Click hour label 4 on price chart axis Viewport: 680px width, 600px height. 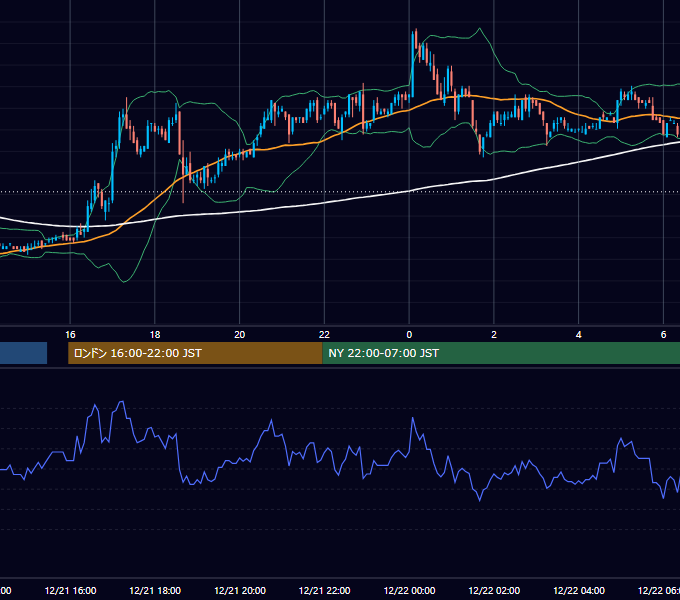pyautogui.click(x=579, y=335)
